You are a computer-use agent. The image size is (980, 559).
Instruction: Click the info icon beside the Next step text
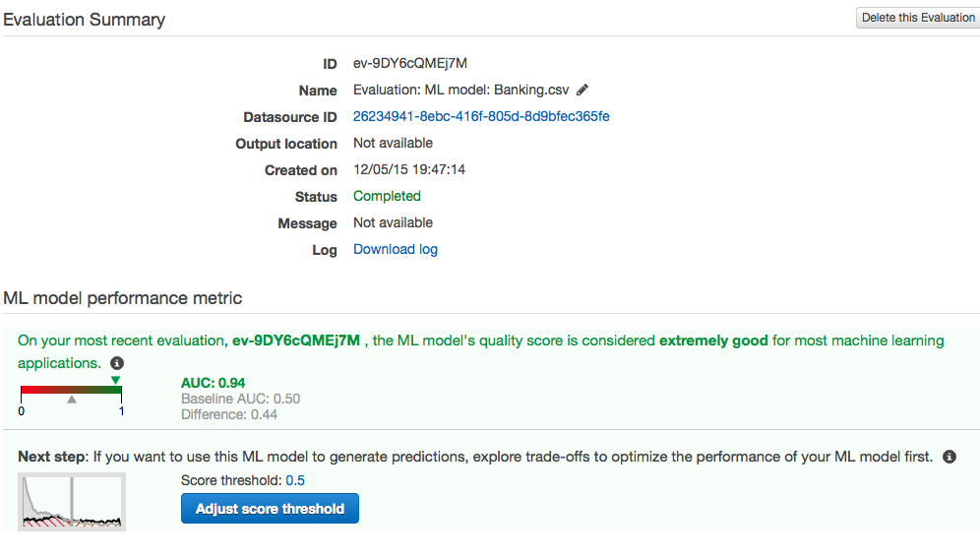(949, 458)
